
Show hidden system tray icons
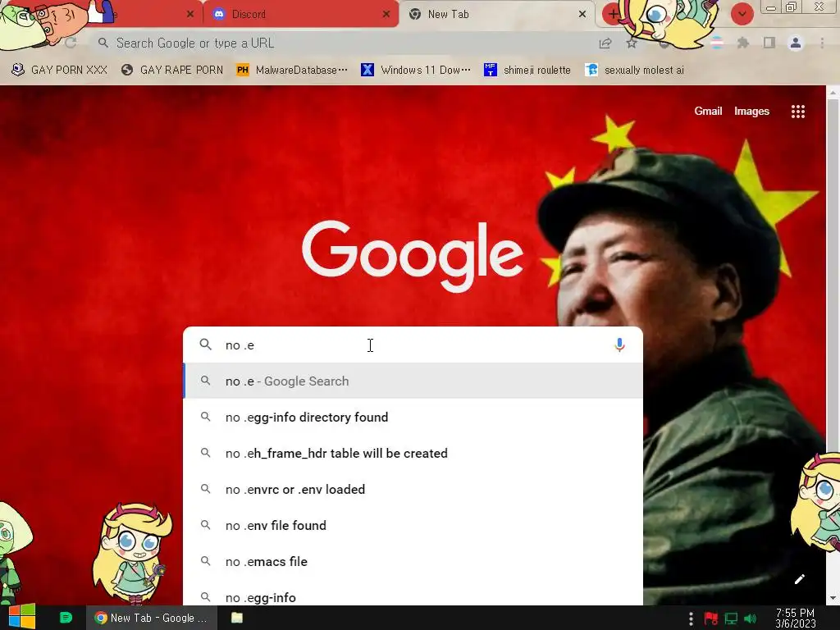tap(691, 619)
